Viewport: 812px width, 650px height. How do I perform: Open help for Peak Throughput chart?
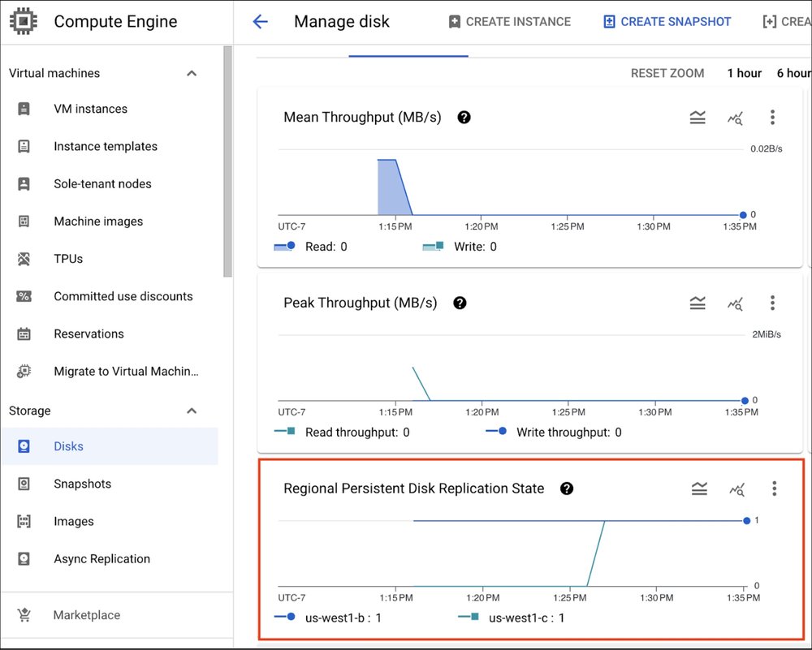(460, 303)
